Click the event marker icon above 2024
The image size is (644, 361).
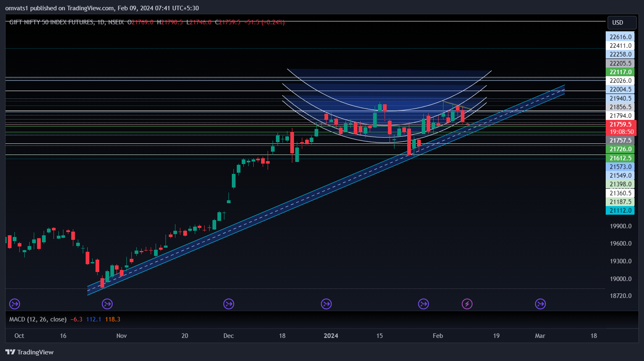tap(326, 304)
